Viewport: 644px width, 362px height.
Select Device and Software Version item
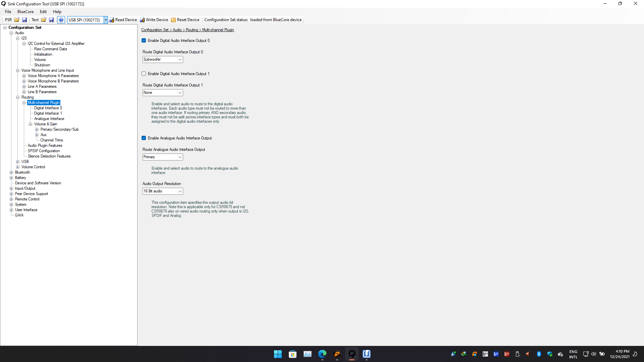click(x=38, y=183)
